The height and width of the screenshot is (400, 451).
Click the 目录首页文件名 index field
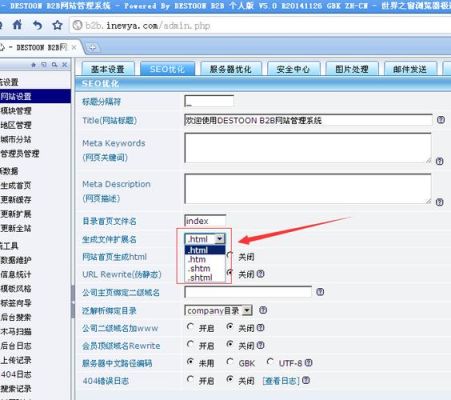pyautogui.click(x=205, y=221)
